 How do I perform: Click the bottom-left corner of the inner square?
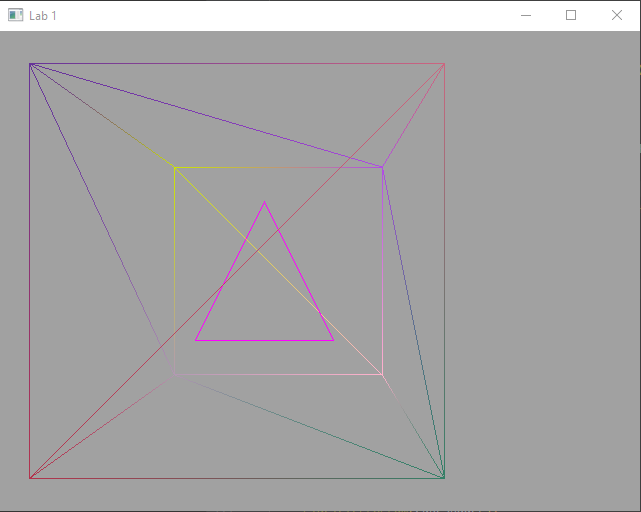pyautogui.click(x=175, y=374)
